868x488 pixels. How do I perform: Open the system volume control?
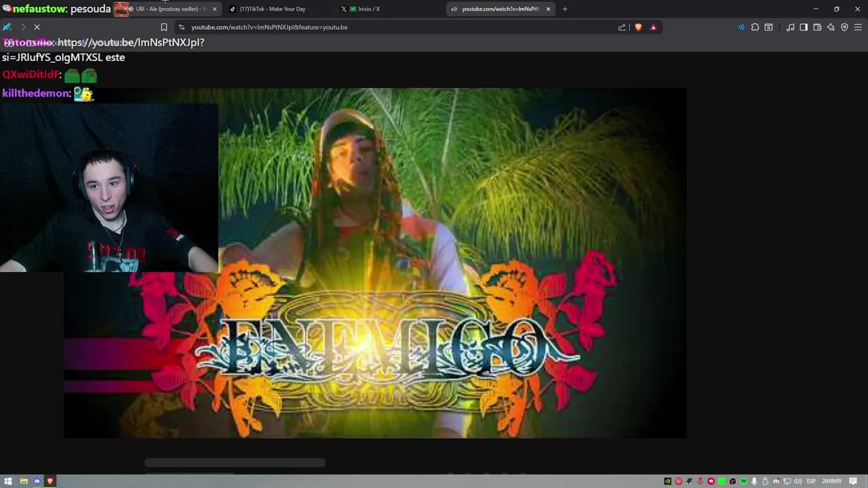pos(797,481)
